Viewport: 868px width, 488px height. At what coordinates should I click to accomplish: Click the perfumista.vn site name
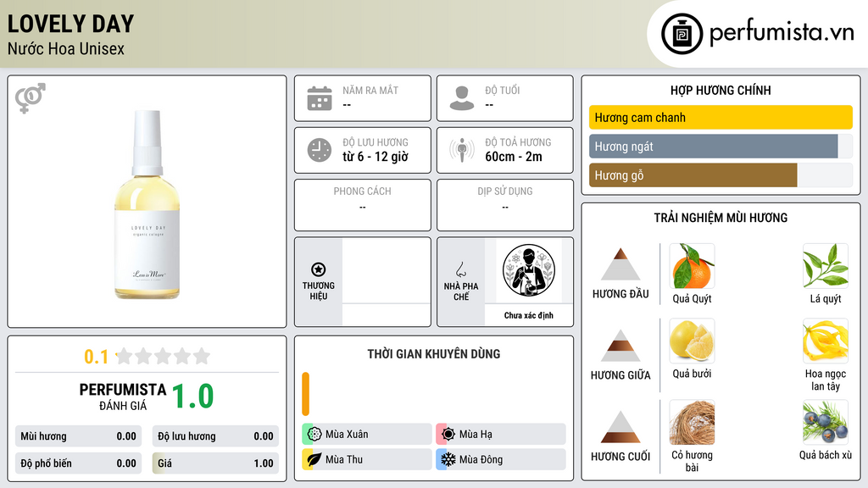tap(782, 33)
